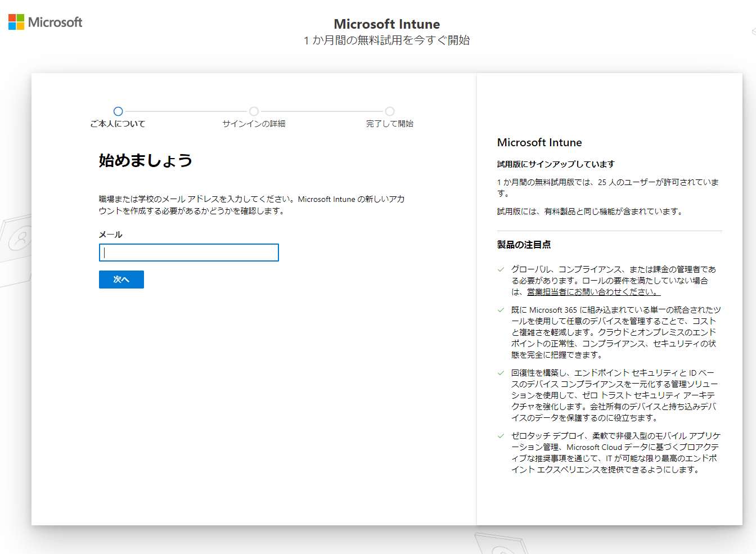Open the 営業担当者にお問い合わせください link
The height and width of the screenshot is (554, 756).
point(593,292)
